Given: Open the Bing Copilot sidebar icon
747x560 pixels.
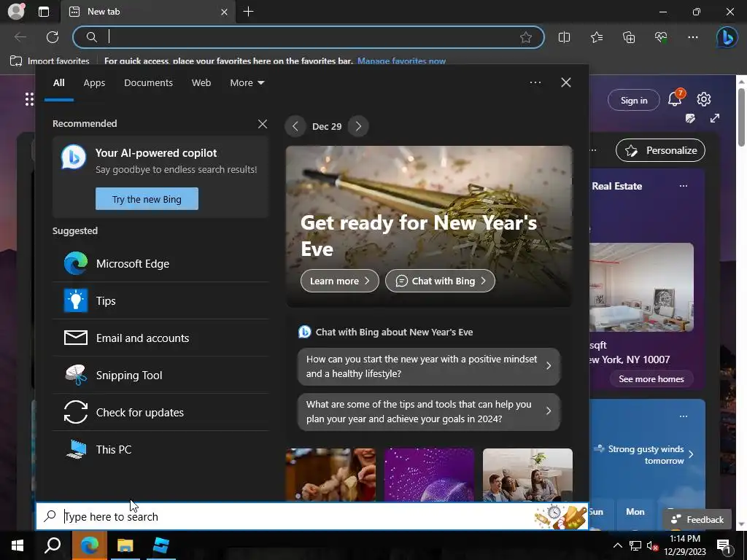Looking at the screenshot, I should (x=727, y=37).
